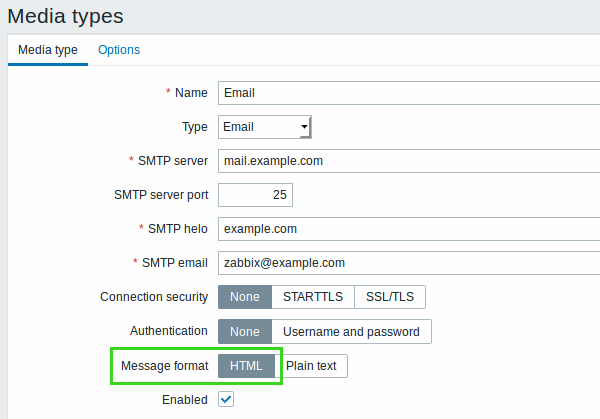Set Connection security to None
The width and height of the screenshot is (600, 419).
[x=245, y=297]
